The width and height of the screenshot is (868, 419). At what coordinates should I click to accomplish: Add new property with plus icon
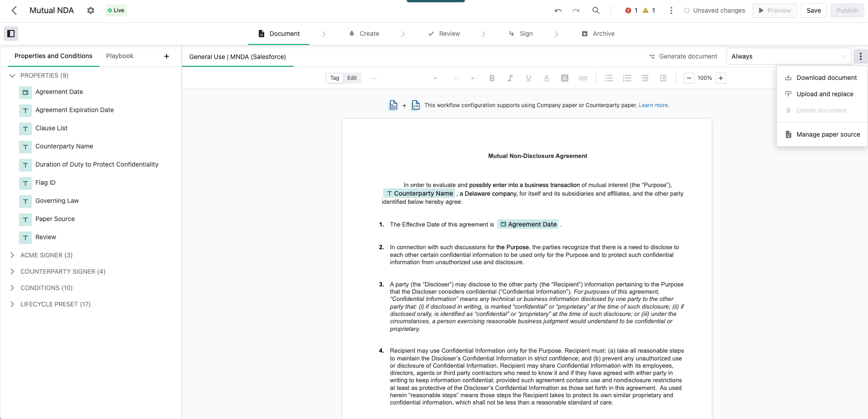167,56
